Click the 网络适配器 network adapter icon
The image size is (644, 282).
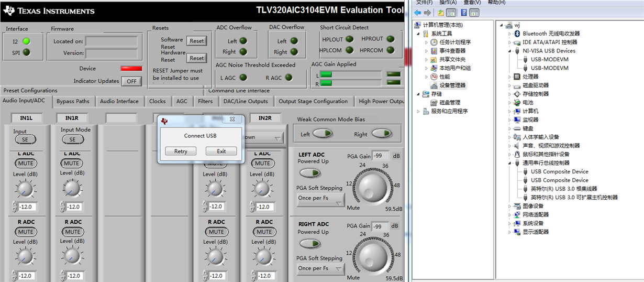[x=517, y=214]
